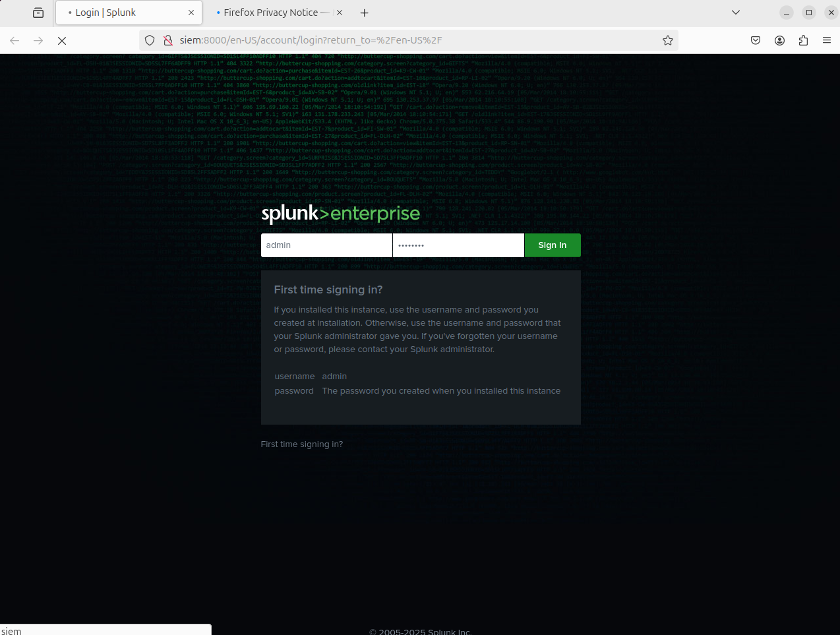Close the Firefox Privacy Notice tab
Image resolution: width=840 pixels, height=635 pixels.
(340, 13)
